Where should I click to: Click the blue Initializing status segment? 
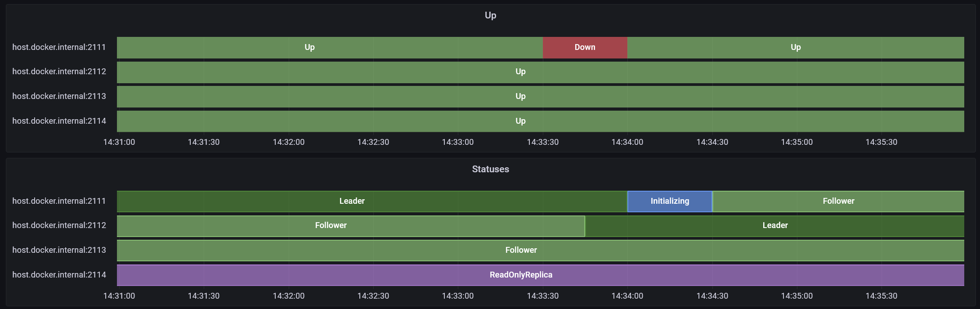670,202
